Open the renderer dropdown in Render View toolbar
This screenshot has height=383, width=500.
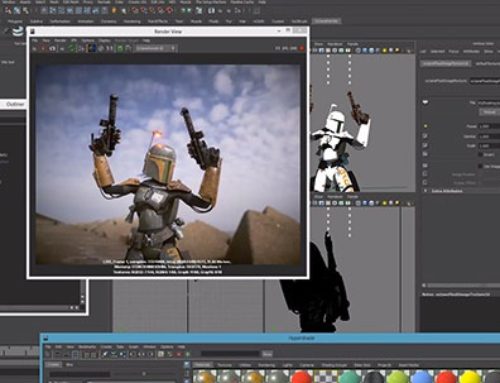click(156, 48)
